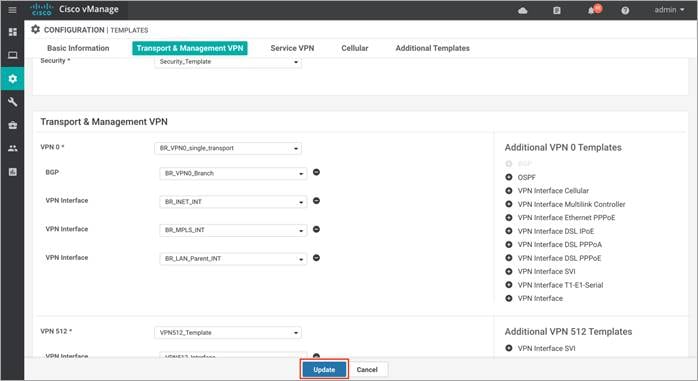Open the tasks list icon in top bar
The height and width of the screenshot is (381, 698).
tap(556, 10)
